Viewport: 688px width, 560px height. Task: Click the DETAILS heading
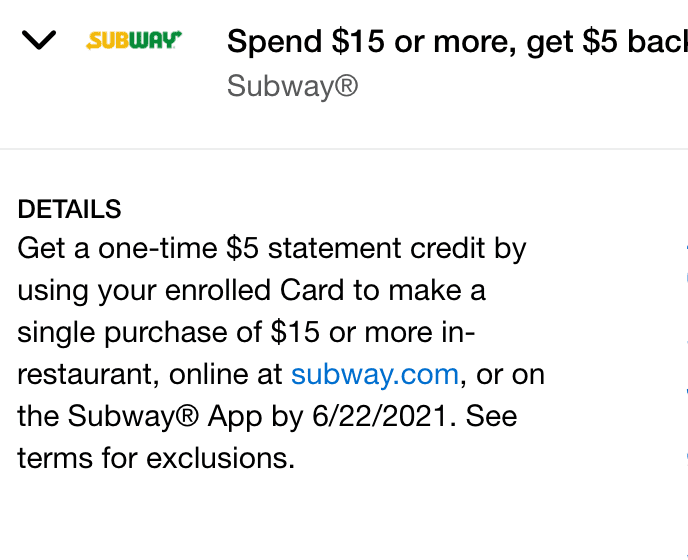69,209
